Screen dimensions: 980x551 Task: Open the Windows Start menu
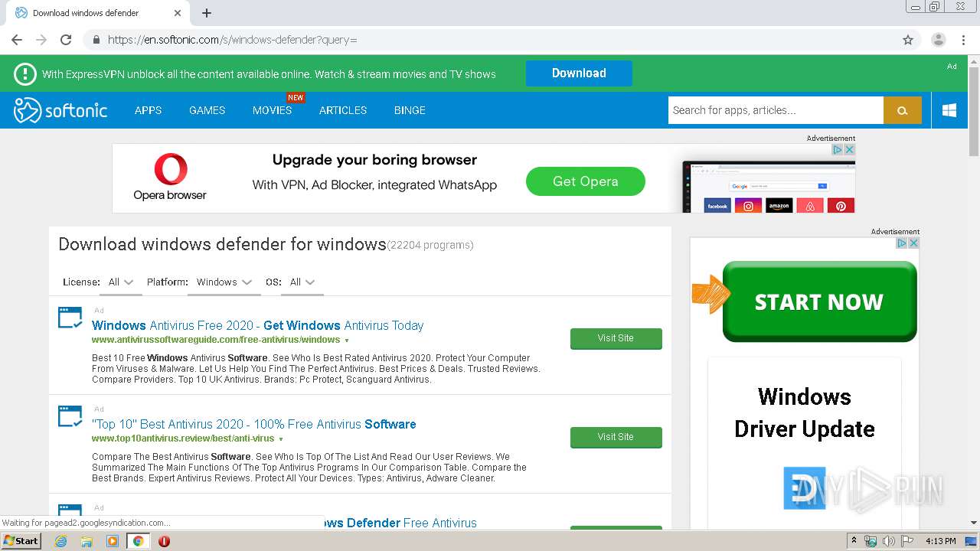(21, 540)
